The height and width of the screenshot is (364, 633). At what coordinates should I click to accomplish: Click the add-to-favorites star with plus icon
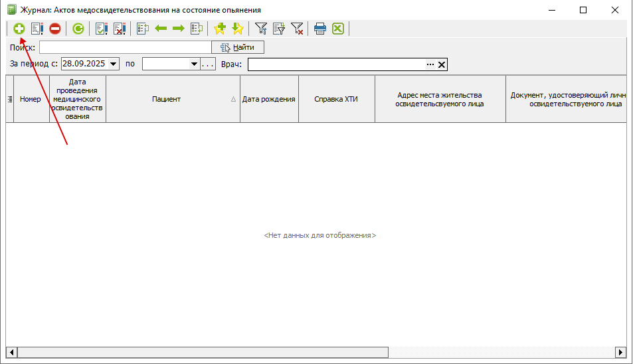[x=220, y=29]
